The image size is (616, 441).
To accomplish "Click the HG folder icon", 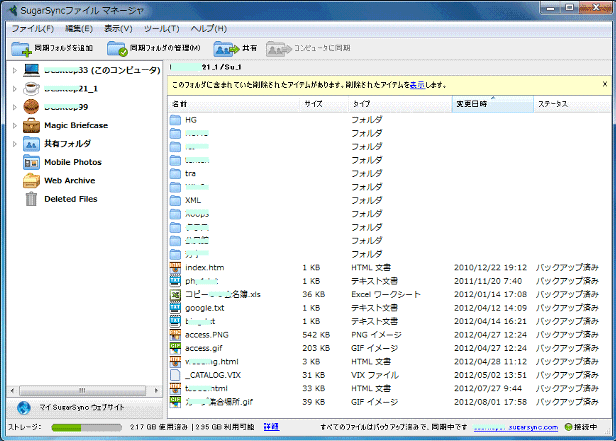I will pyautogui.click(x=175, y=120).
